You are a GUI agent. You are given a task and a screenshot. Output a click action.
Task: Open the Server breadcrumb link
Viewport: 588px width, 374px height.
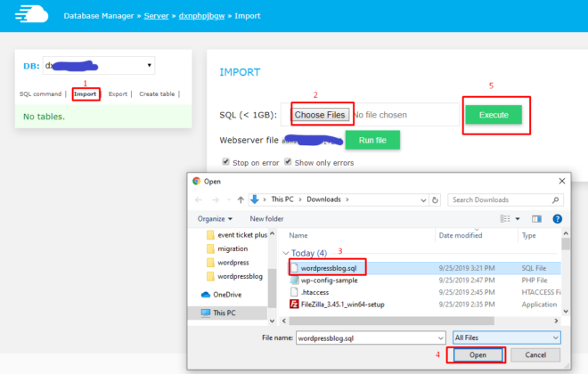(157, 16)
